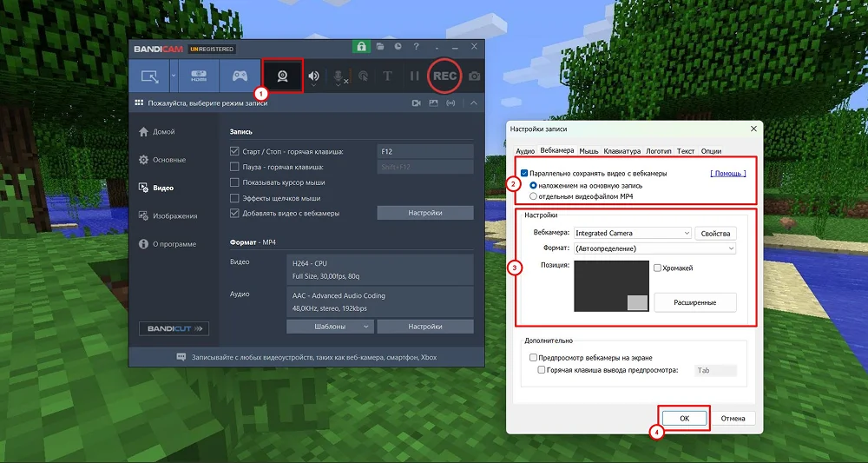Switch to the Текст tab
The height and width of the screenshot is (463, 868).
click(686, 150)
